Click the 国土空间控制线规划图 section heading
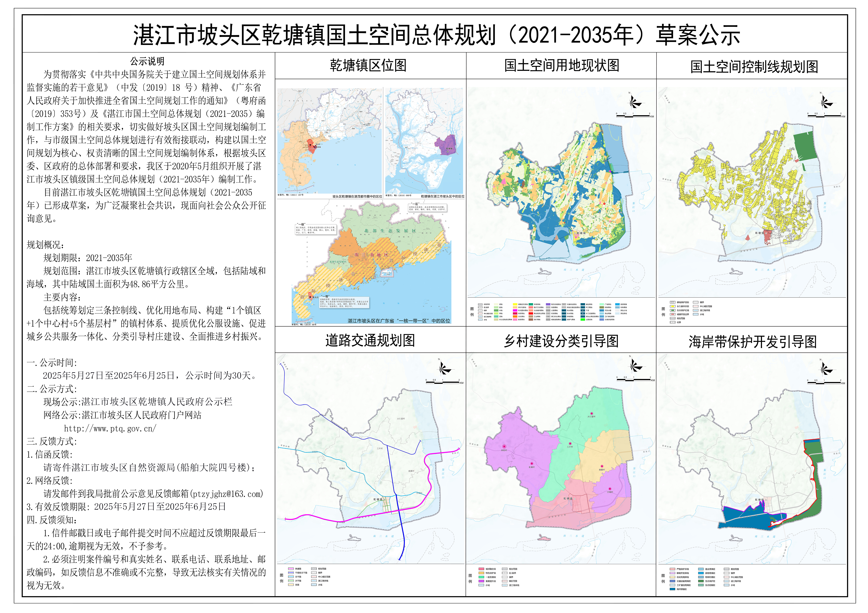The image size is (868, 613). (754, 67)
